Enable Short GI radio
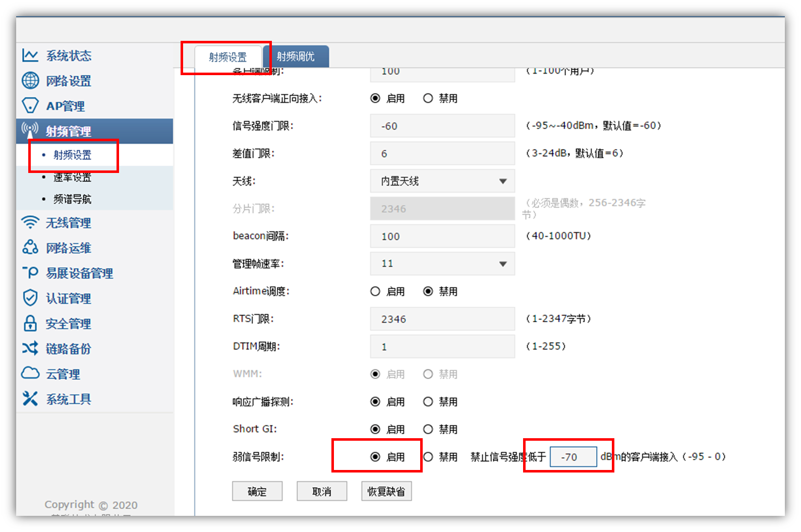Viewport: 801px width, 532px height. click(375, 429)
